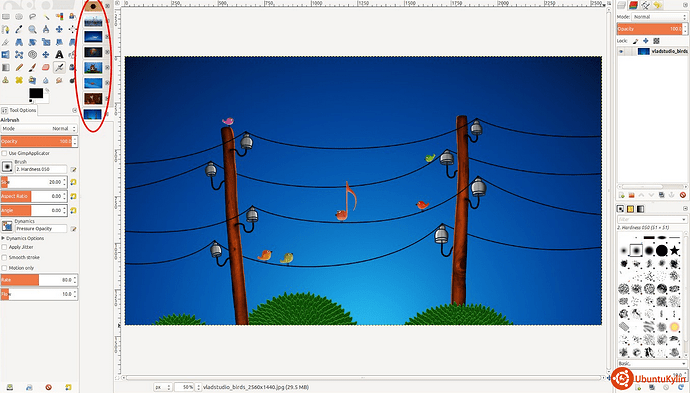Adjust the Rate slider
Screen dimensions: 690x393
point(39,280)
